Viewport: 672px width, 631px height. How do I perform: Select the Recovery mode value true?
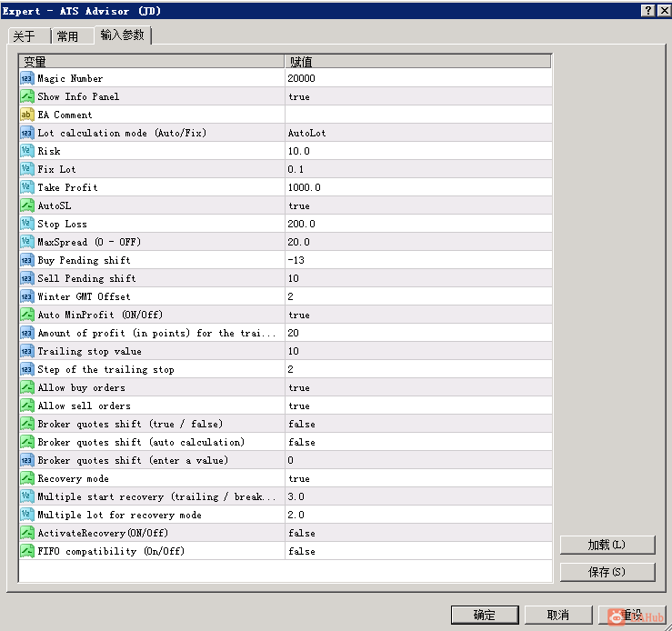(418, 478)
